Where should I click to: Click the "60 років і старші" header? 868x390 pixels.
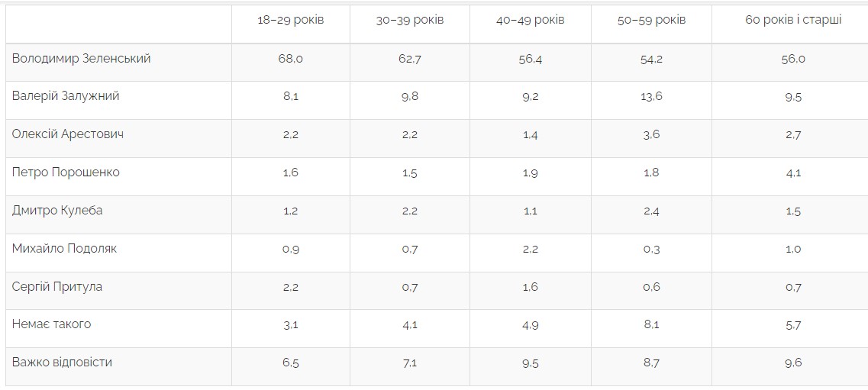point(793,20)
